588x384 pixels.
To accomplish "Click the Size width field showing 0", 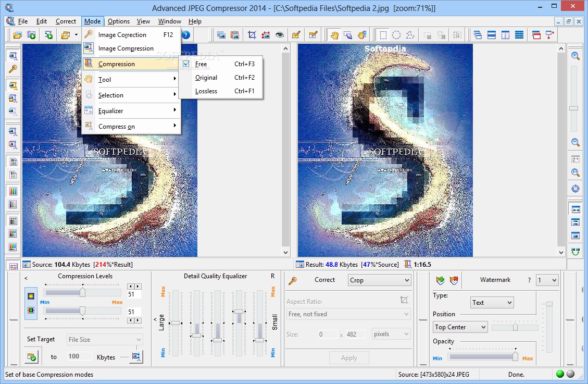I will (x=328, y=334).
